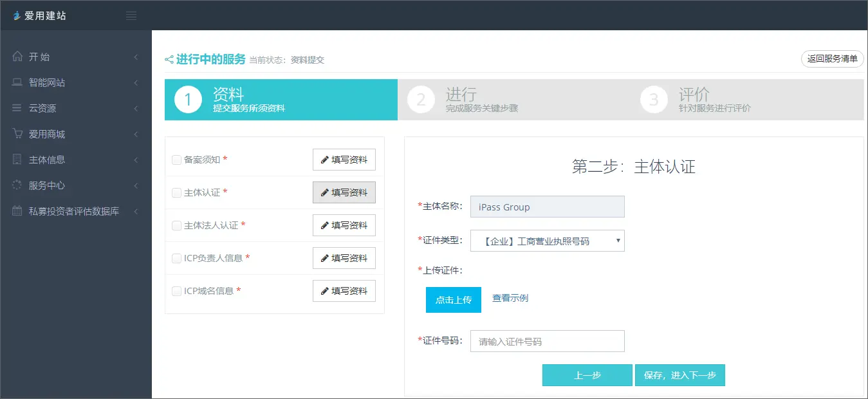Screen dimensions: 868x399
Task: Open the 证件类型 dropdown
Action: 547,241
